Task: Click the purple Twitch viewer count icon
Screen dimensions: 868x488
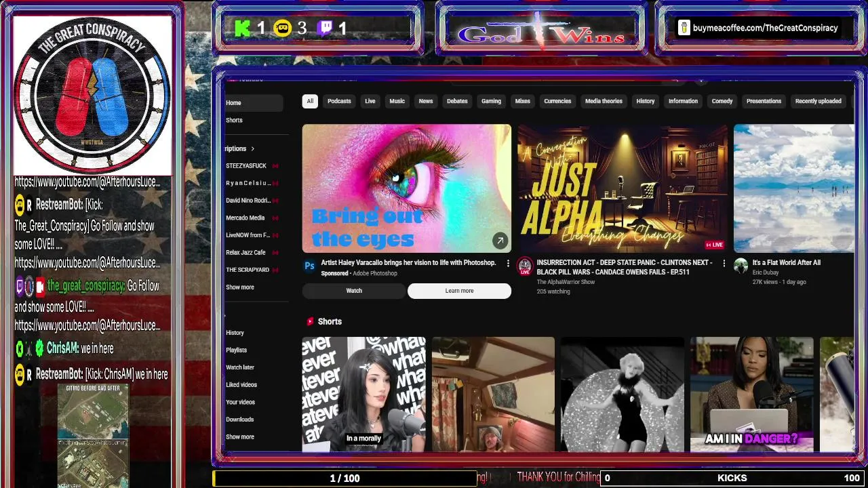Action: pos(325,28)
